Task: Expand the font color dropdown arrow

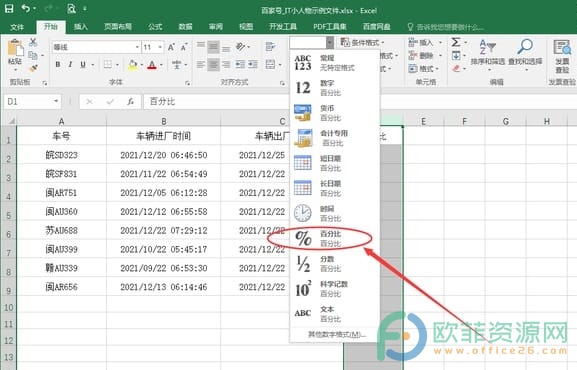Action: [161, 65]
